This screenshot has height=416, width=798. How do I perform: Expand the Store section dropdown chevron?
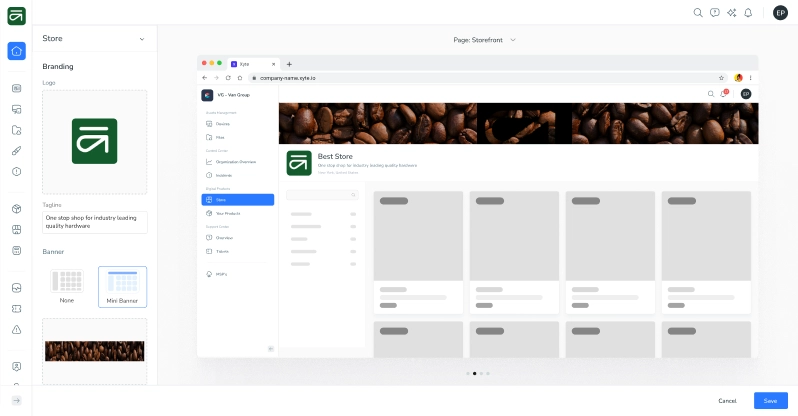(x=141, y=39)
